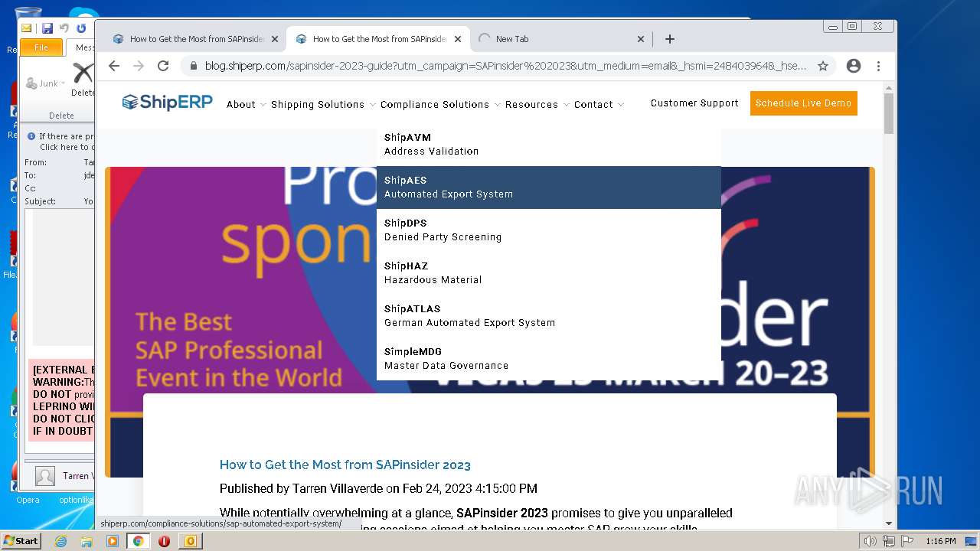This screenshot has width=980, height=551.
Task: Close the active SAPinsider tab
Action: pyautogui.click(x=458, y=39)
